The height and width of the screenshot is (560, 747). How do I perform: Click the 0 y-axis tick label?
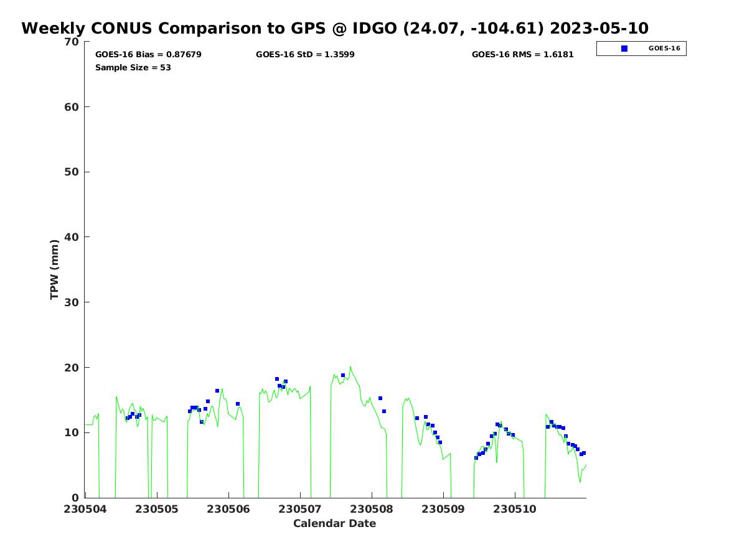click(76, 498)
